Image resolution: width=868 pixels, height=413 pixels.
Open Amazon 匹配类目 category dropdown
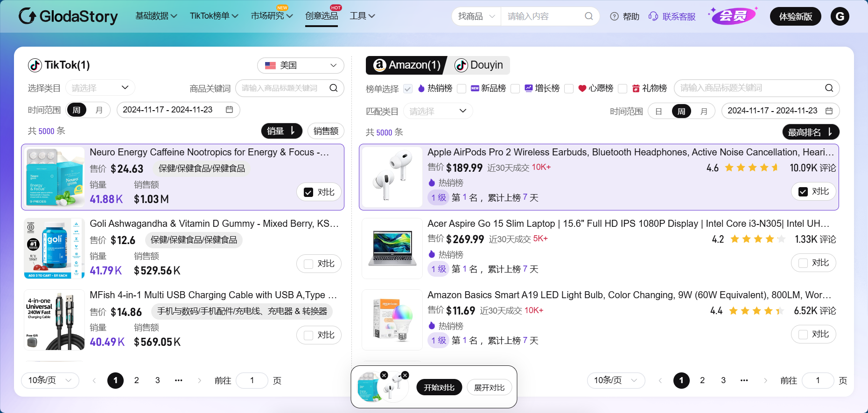click(438, 111)
